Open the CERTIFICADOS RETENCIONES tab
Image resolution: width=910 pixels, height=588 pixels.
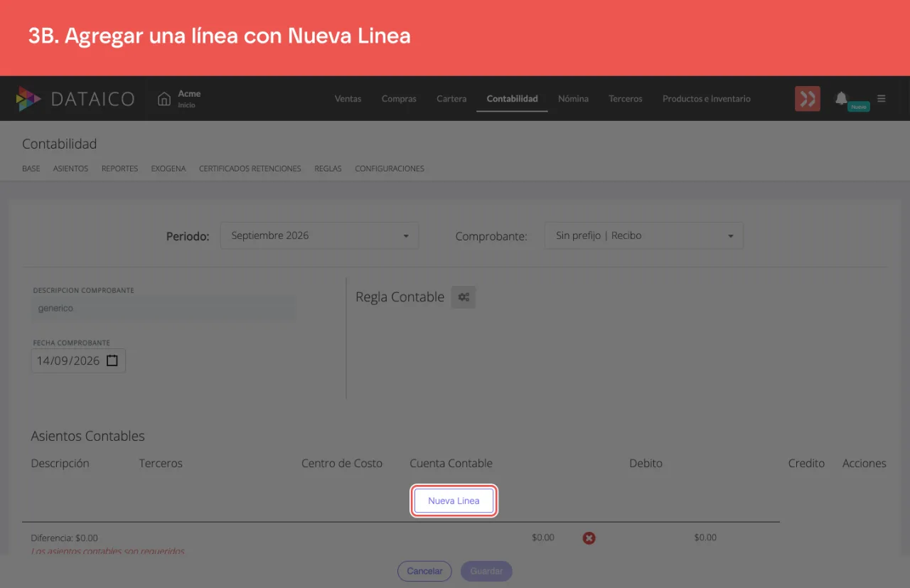click(x=250, y=169)
